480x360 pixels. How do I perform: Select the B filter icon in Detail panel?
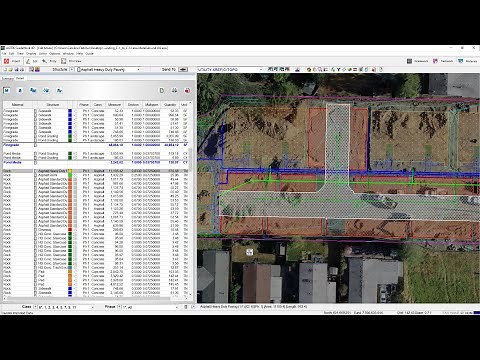20,90
